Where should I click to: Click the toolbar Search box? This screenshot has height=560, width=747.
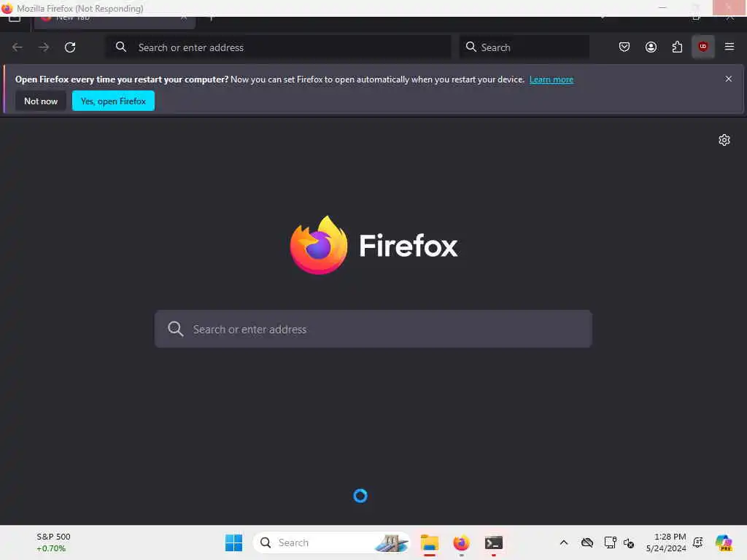(524, 47)
